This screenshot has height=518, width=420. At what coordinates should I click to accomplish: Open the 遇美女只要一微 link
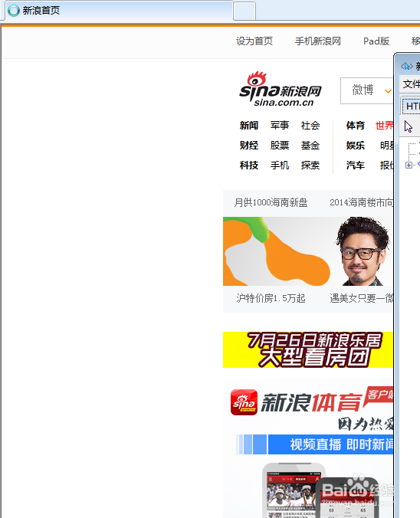click(361, 298)
